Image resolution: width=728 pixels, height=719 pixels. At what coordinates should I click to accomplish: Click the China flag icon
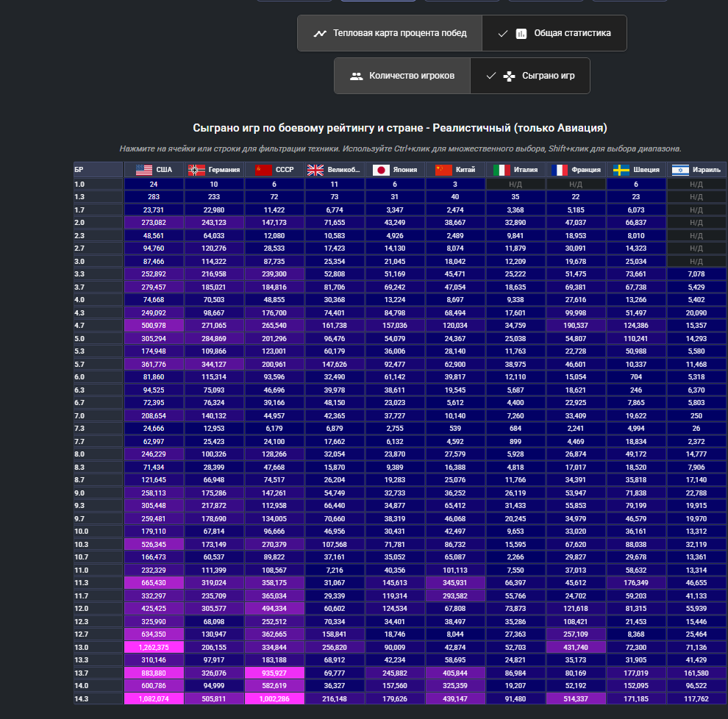pyautogui.click(x=443, y=170)
